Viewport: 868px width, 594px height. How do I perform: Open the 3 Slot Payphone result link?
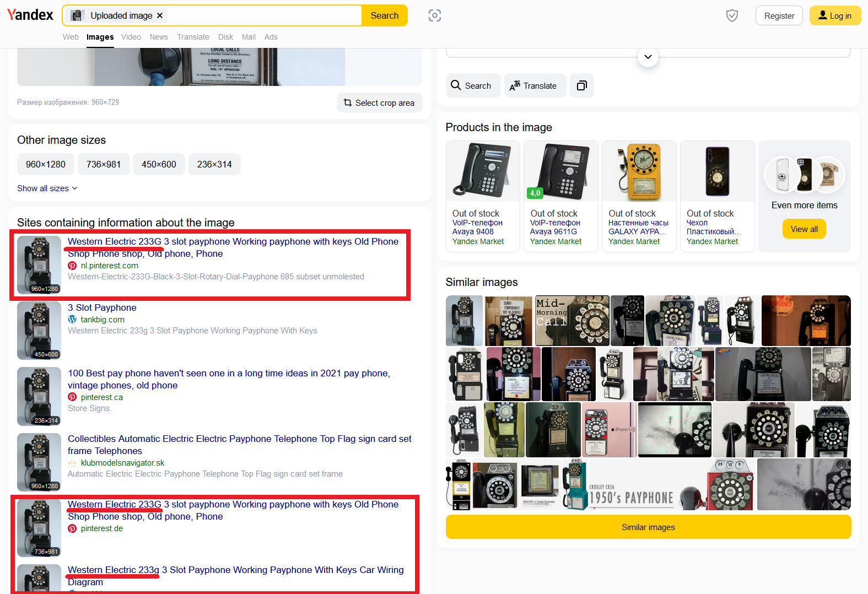102,307
